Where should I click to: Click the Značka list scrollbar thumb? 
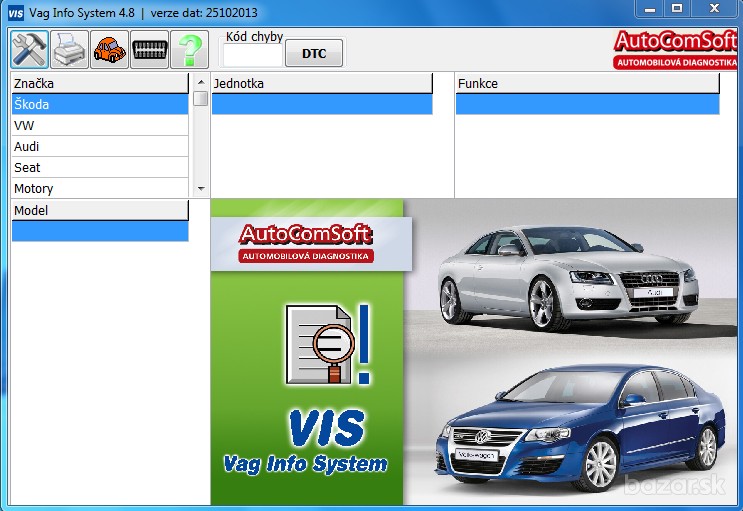[201, 99]
